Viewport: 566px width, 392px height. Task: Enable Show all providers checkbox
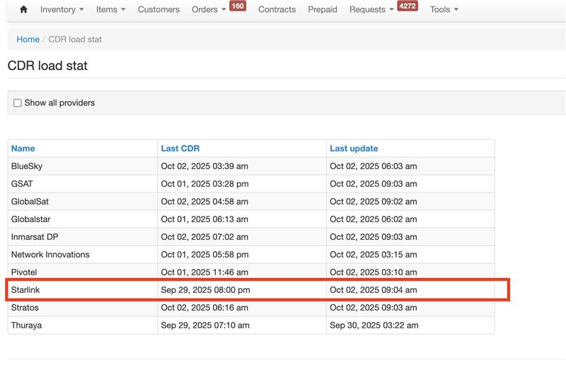click(17, 103)
